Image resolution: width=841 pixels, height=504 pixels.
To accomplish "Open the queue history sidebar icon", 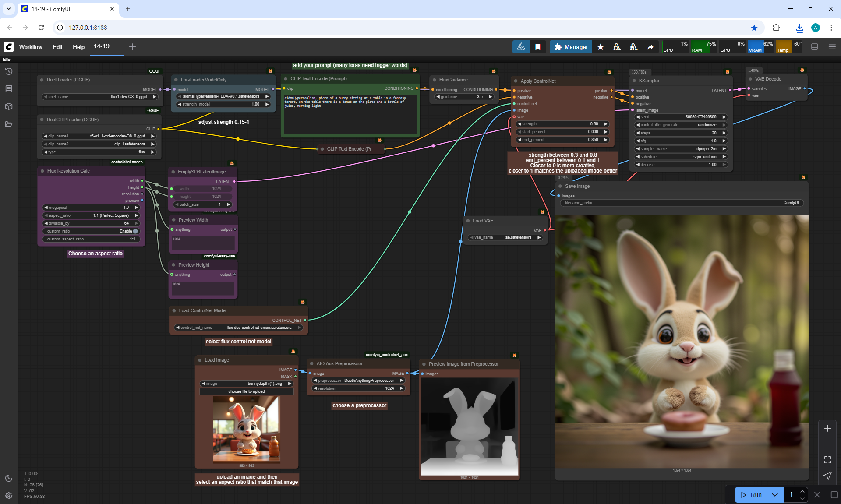I will (x=8, y=71).
